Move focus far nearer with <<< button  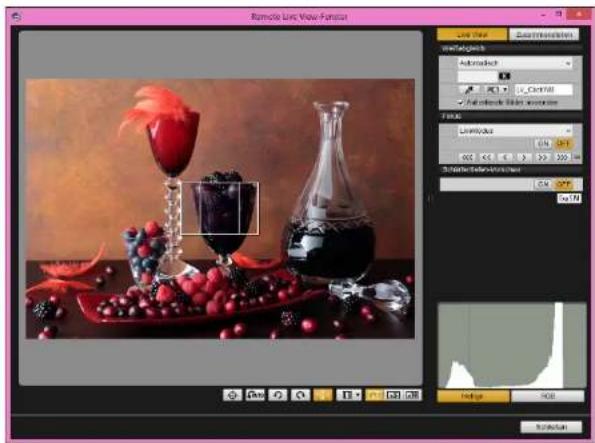coord(468,157)
